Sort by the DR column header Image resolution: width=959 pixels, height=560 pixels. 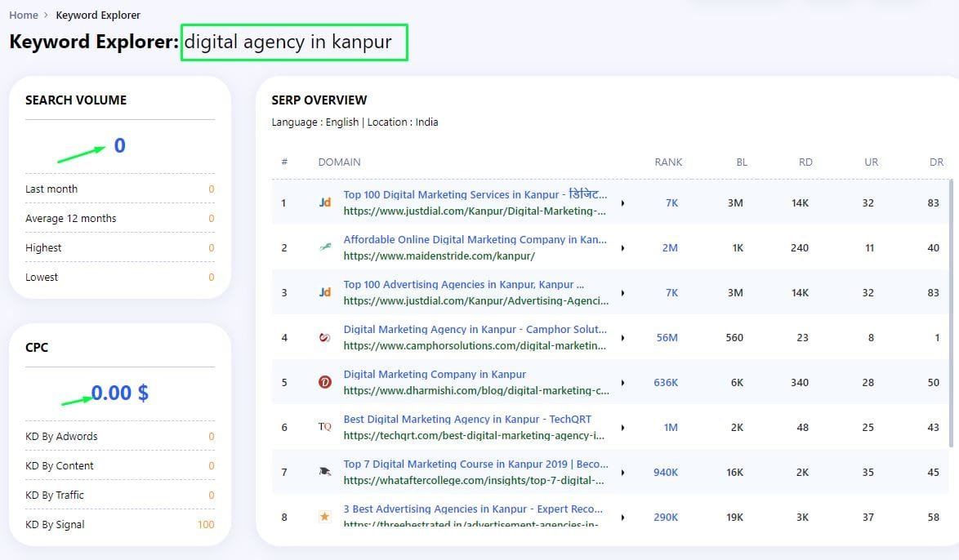[936, 162]
